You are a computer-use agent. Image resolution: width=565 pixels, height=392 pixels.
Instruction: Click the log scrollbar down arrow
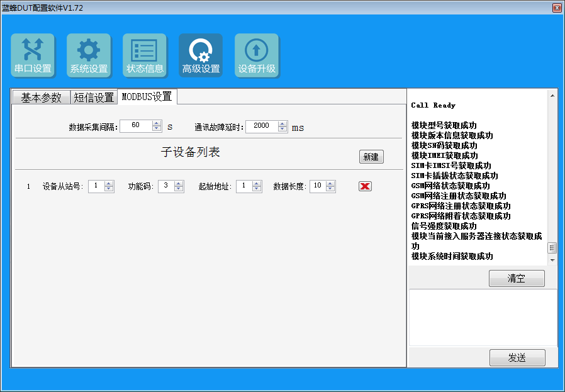(x=552, y=260)
